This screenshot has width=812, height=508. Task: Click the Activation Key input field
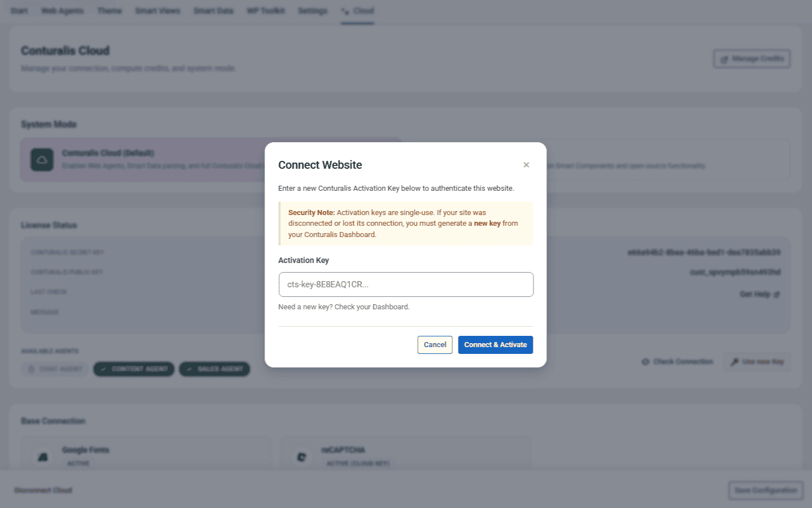[x=406, y=284]
